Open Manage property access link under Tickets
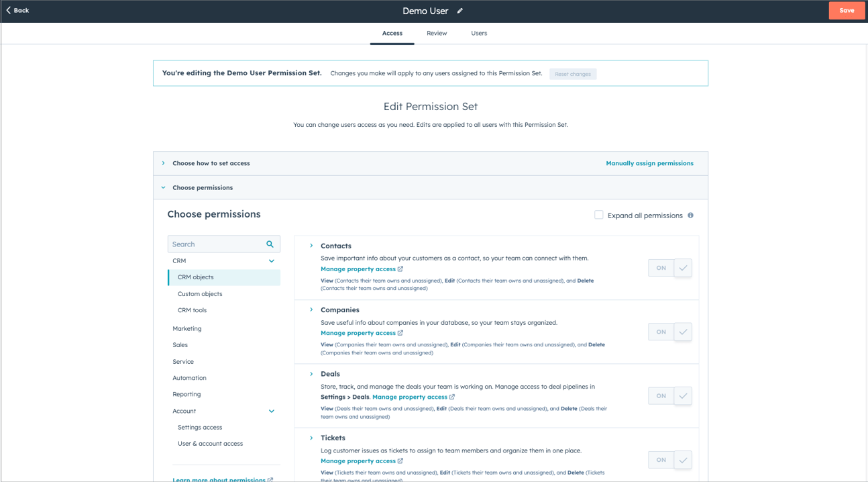 click(362, 461)
